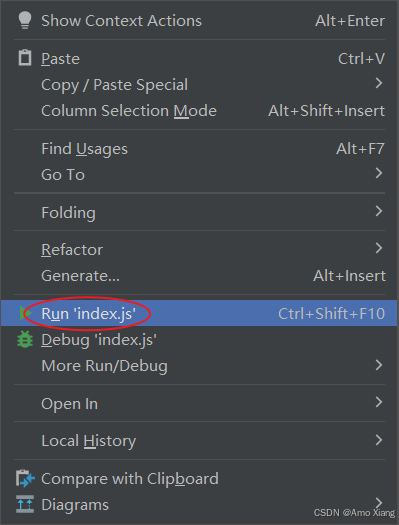Choose Debug 'index.js' entry

pyautogui.click(x=200, y=340)
